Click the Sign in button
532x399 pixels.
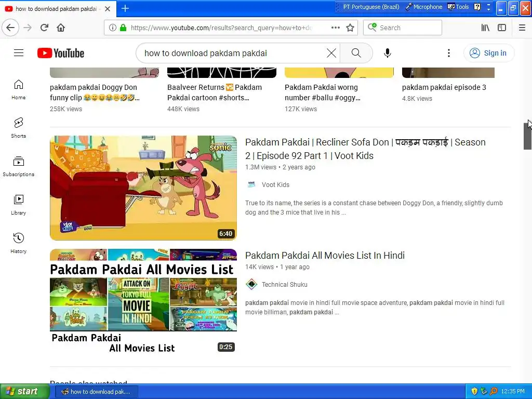click(488, 53)
